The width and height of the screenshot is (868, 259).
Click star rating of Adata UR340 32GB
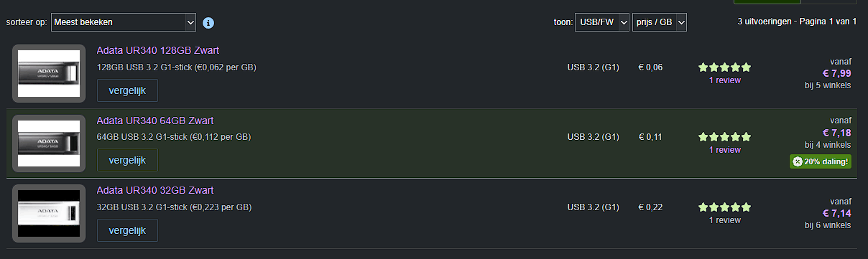click(724, 207)
